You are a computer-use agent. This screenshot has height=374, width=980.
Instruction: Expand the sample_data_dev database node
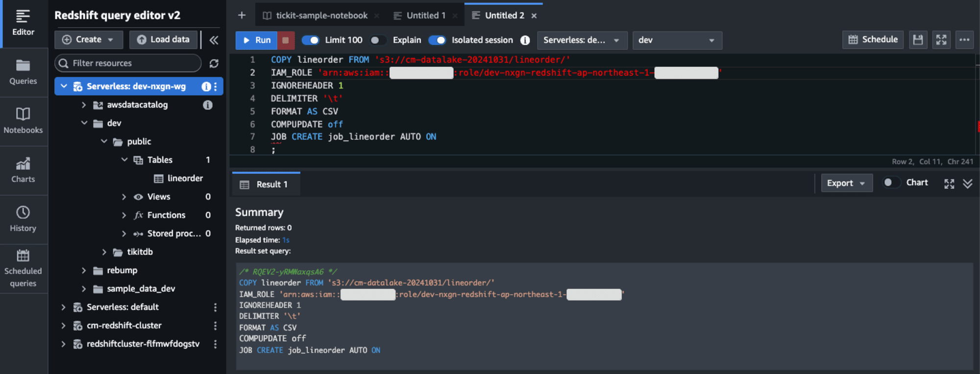point(84,289)
